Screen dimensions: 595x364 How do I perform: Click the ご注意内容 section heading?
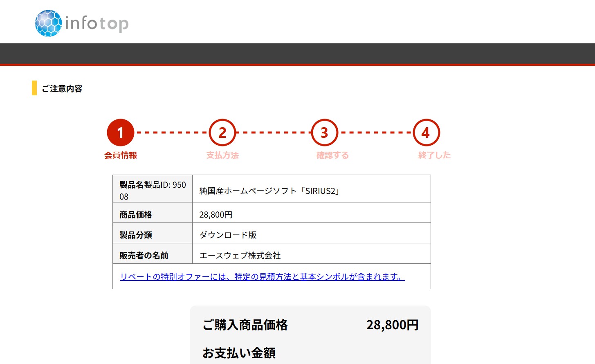[x=62, y=89]
